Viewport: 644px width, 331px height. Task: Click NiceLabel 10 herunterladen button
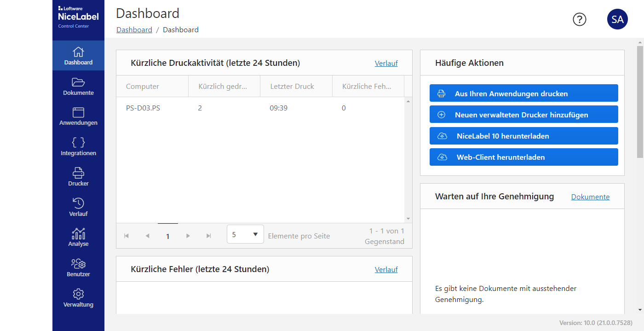(x=524, y=136)
